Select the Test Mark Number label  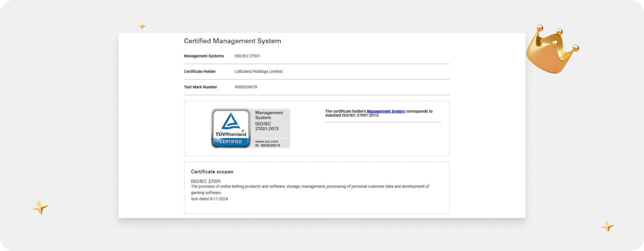pyautogui.click(x=200, y=87)
